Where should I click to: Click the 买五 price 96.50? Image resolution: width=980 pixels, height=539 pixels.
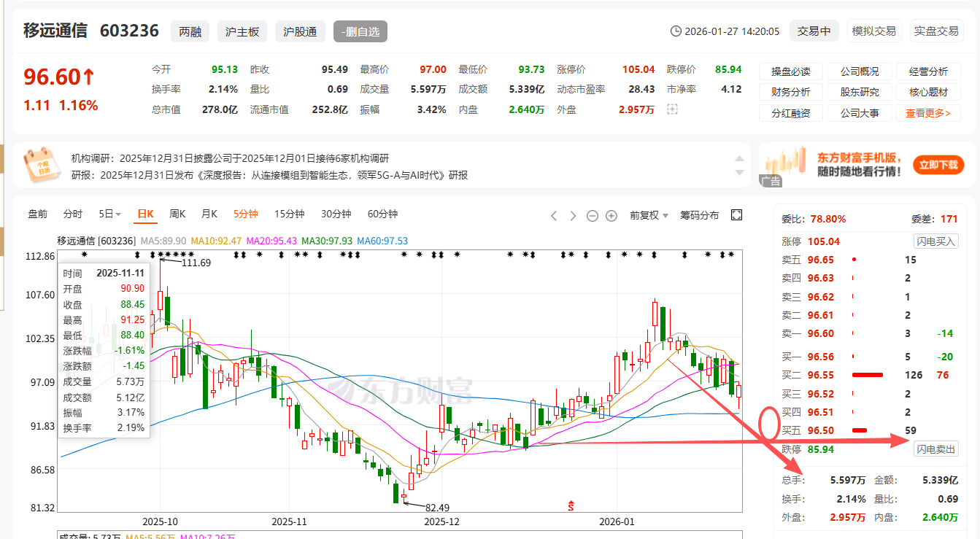pyautogui.click(x=820, y=430)
